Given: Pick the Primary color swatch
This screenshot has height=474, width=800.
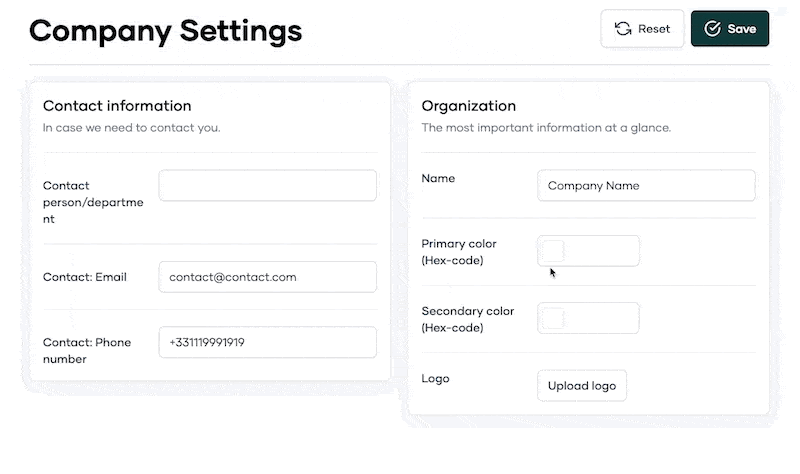Looking at the screenshot, I should (553, 251).
